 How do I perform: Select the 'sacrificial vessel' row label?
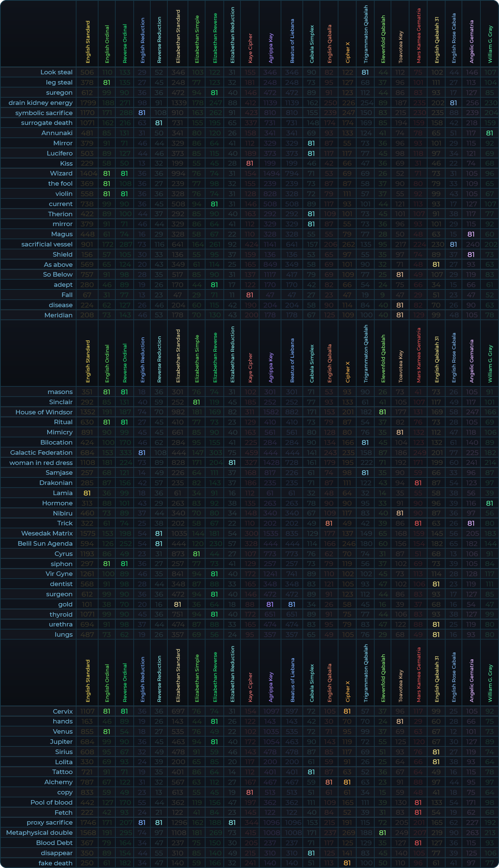click(47, 244)
